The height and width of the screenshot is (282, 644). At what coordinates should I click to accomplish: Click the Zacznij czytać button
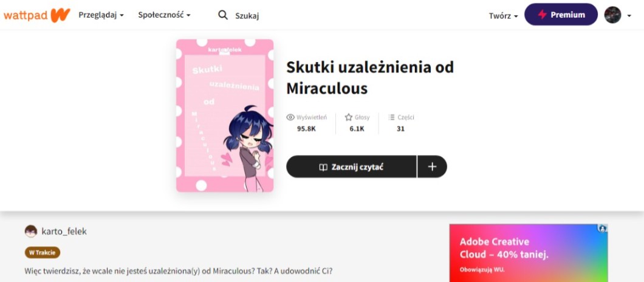(x=351, y=167)
